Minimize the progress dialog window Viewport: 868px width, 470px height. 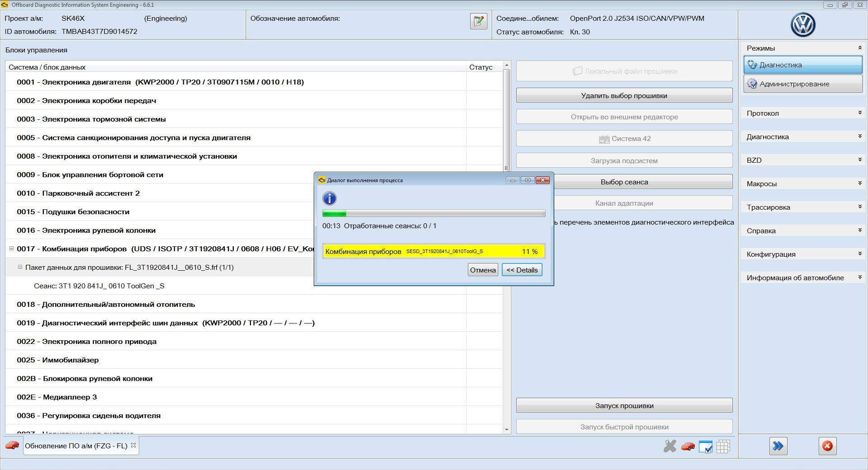coord(513,180)
